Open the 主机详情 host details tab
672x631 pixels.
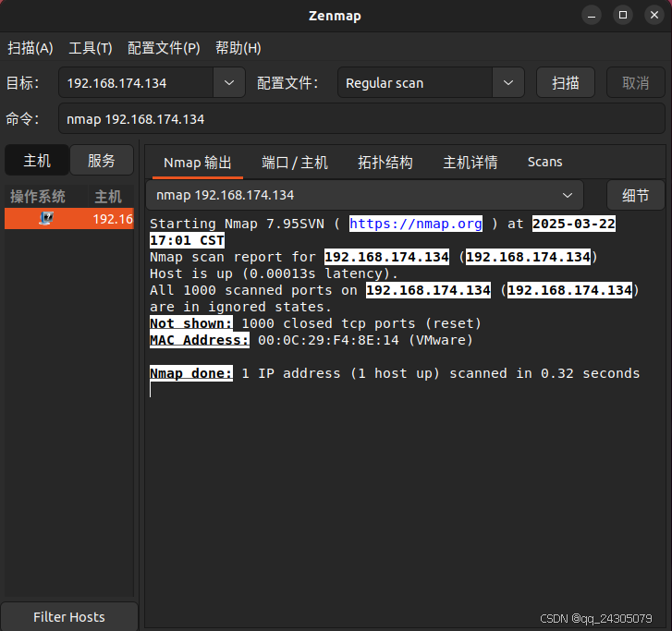[470, 163]
